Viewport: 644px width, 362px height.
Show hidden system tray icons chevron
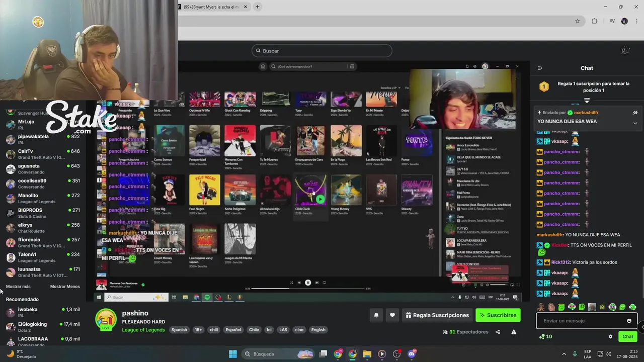tap(563, 354)
